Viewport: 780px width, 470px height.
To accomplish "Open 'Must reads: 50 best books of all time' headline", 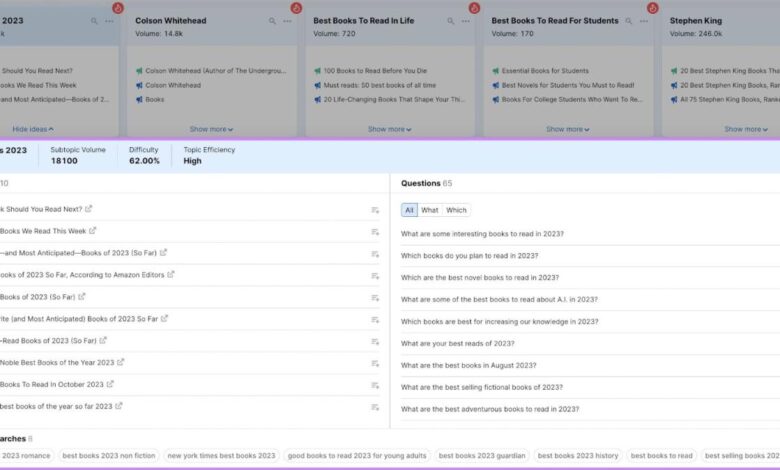I will coord(380,85).
